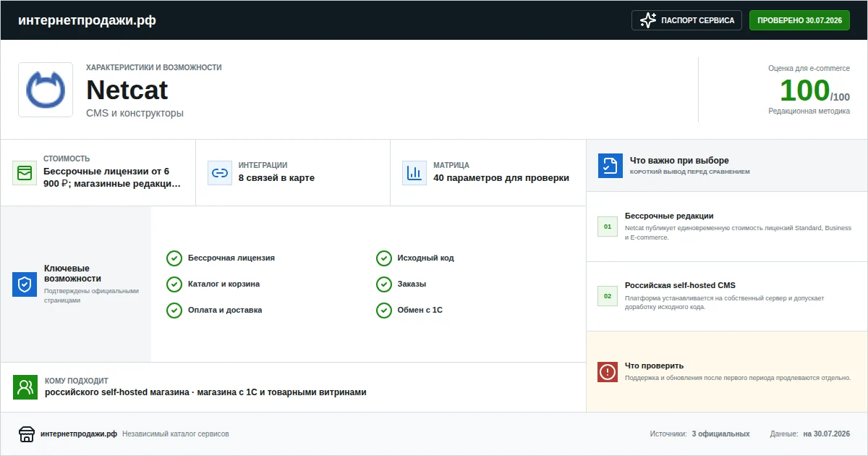
Task: Click the Netcat logo thumbnail
Action: pyautogui.click(x=46, y=90)
